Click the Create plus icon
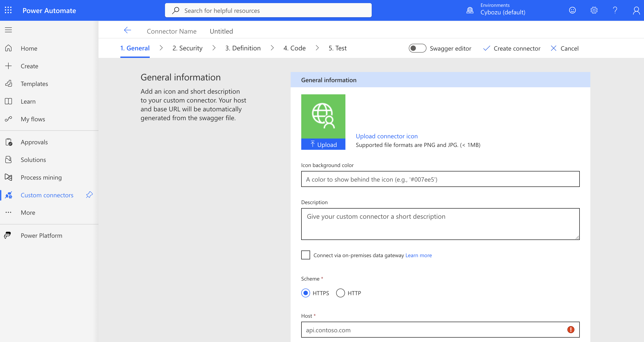The height and width of the screenshot is (342, 644). click(8, 66)
